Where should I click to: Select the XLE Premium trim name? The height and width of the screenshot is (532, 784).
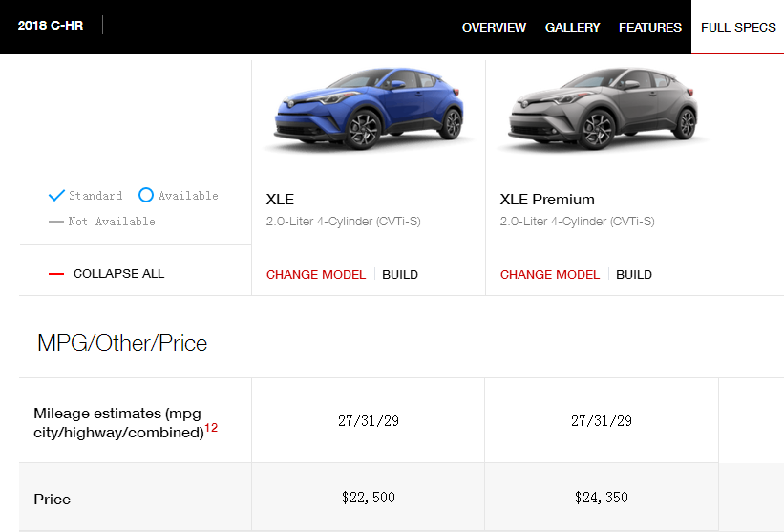[547, 200]
